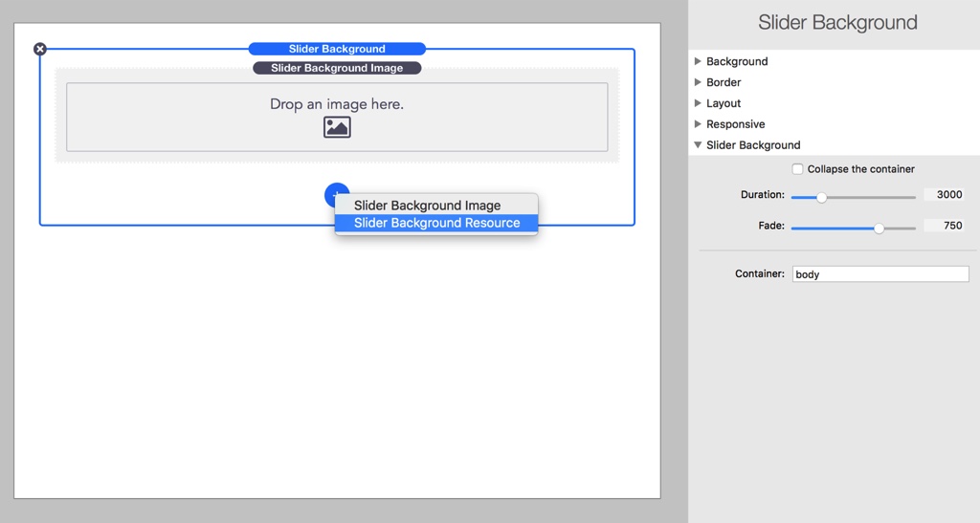Select Slider Background Resource menu item
This screenshot has height=523, width=980.
coord(436,223)
